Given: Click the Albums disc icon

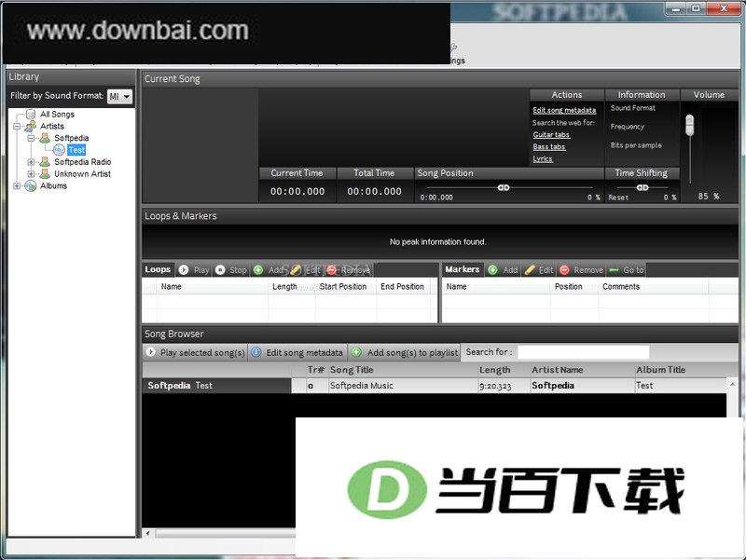Looking at the screenshot, I should pos(31,185).
